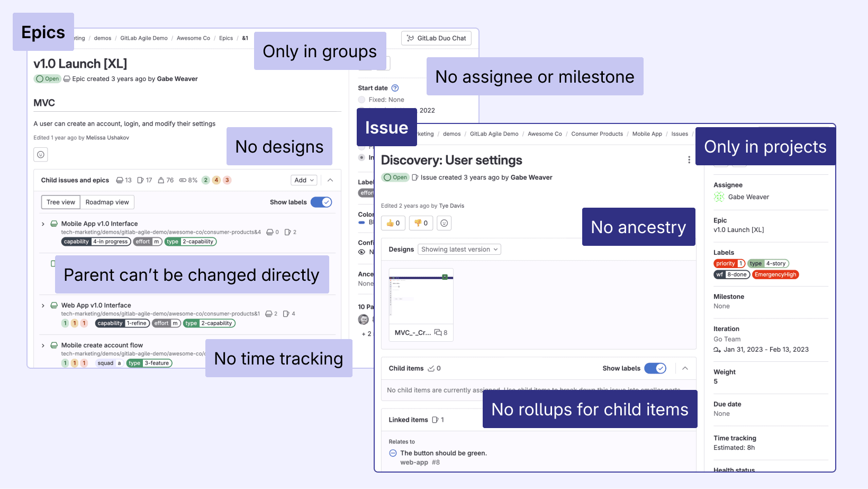
Task: Click the red health badge showing 3
Action: point(227,180)
